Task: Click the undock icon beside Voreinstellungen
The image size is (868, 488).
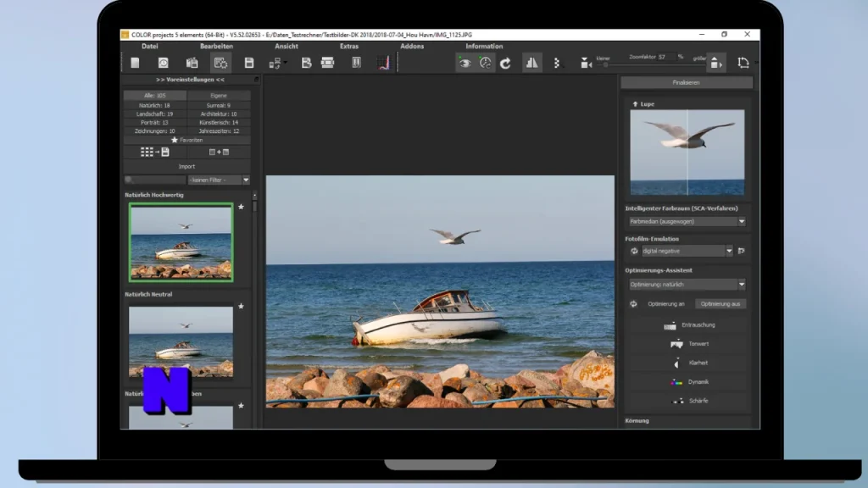Action: pyautogui.click(x=256, y=80)
